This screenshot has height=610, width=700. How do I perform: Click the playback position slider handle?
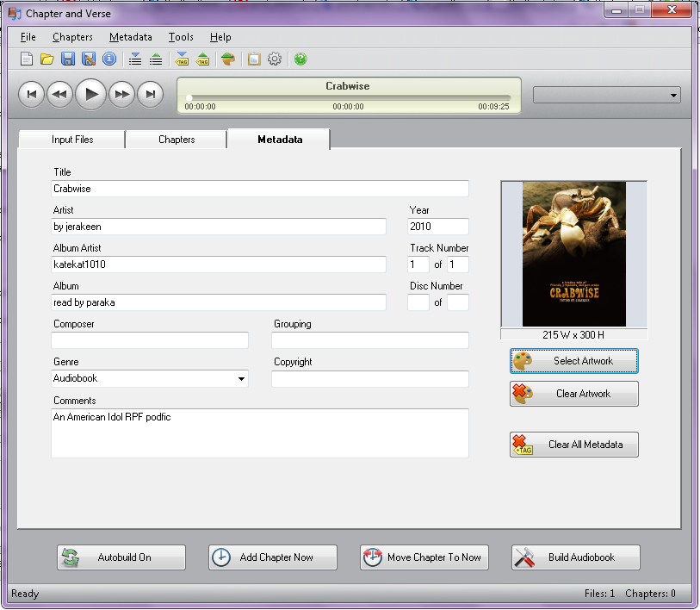[189, 97]
